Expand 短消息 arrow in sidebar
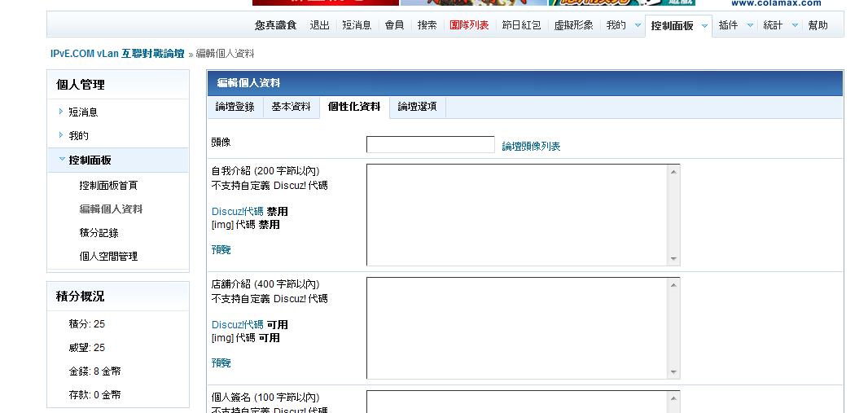 click(x=61, y=112)
